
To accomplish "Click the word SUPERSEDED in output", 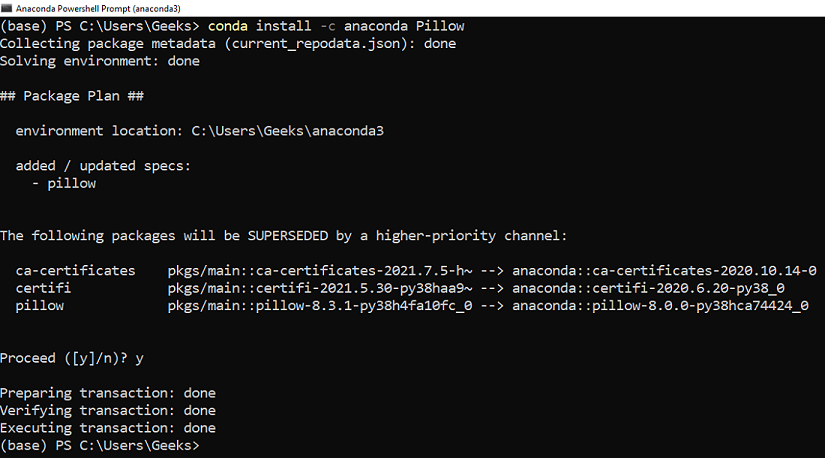I will click(288, 235).
